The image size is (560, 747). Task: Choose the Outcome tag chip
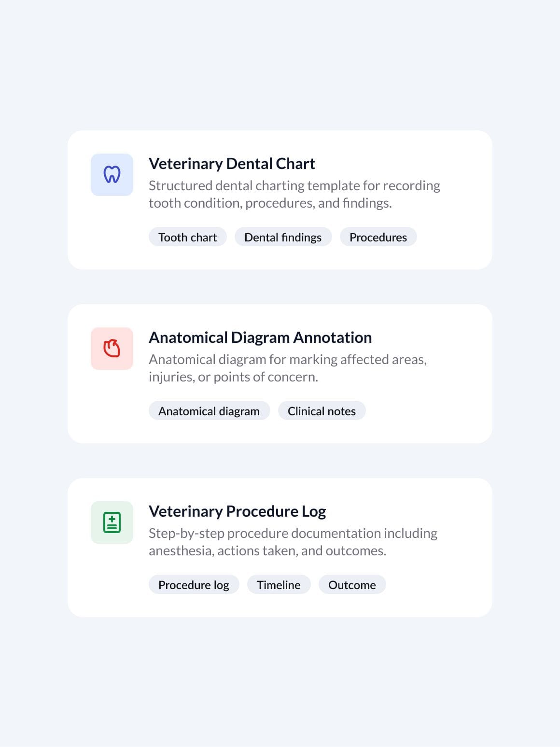tap(352, 585)
